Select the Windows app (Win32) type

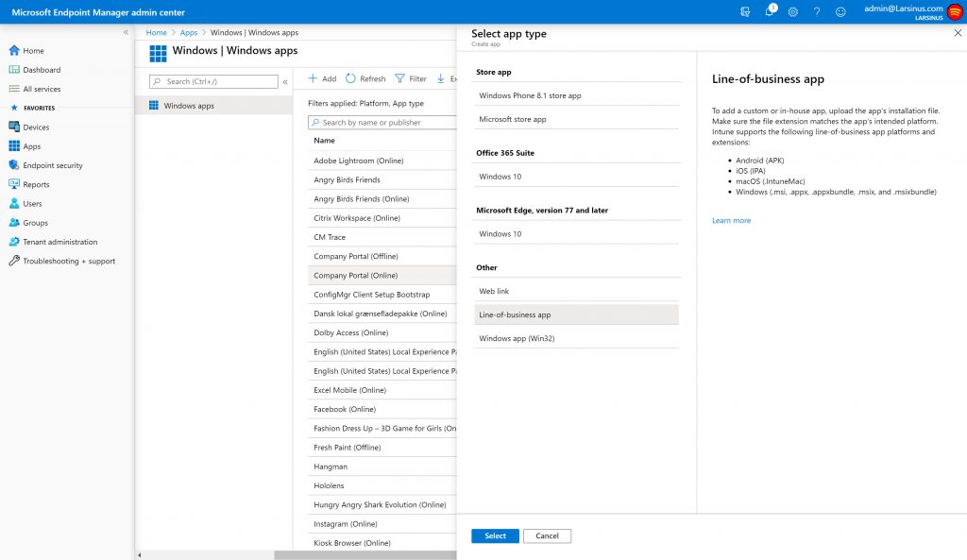click(x=577, y=338)
